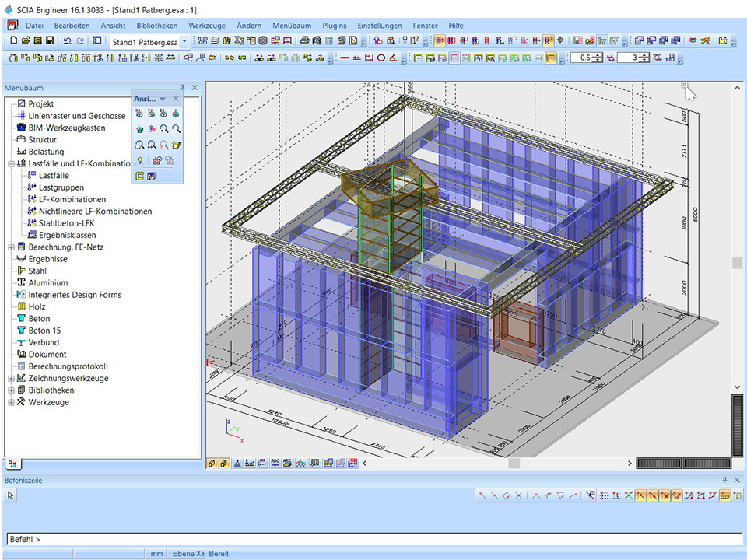747x560 pixels.
Task: Click the Befehl command input field
Action: (373, 539)
